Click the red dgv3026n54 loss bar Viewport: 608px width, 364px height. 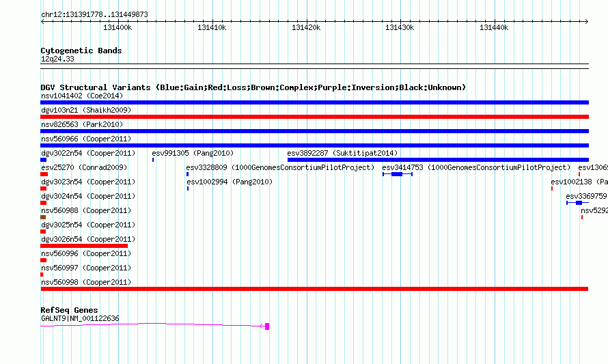coord(84,246)
